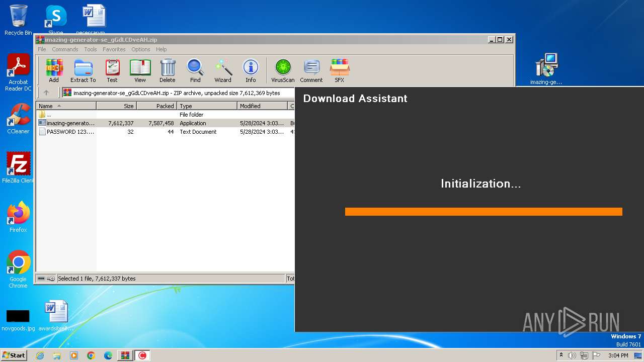Image resolution: width=644 pixels, height=362 pixels.
Task: Switch to WinRAR taskbar button
Action: [125, 355]
